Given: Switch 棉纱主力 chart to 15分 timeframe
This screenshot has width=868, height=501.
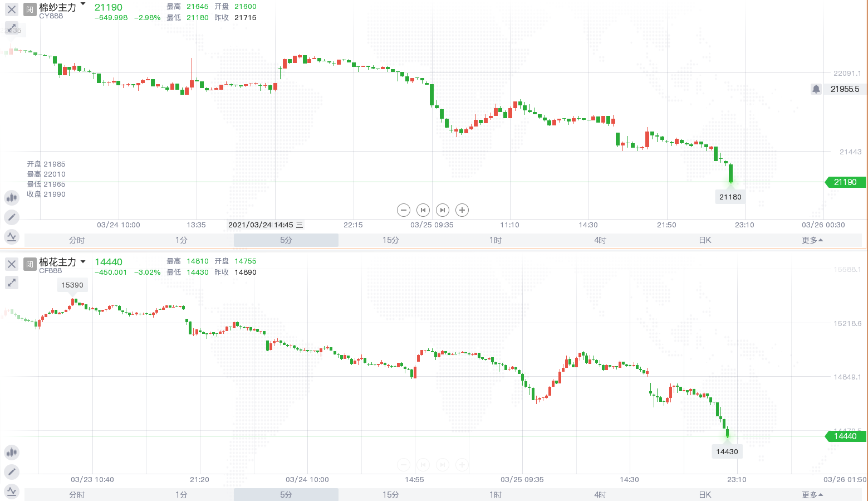Looking at the screenshot, I should point(390,240).
